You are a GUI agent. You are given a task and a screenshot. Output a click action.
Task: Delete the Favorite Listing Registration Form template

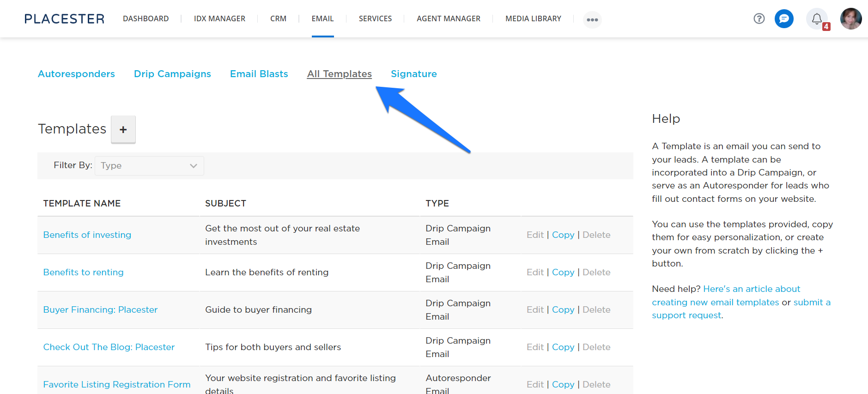(596, 384)
